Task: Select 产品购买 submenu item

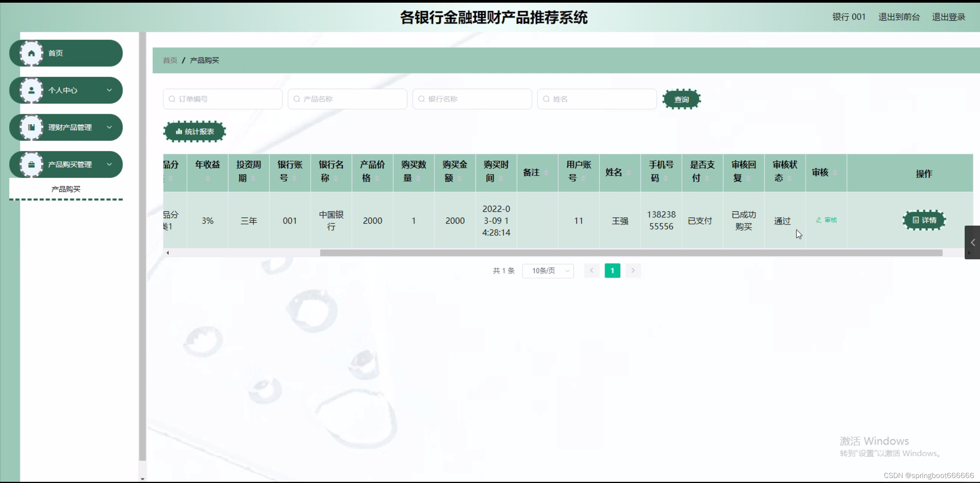Action: pyautogui.click(x=66, y=189)
